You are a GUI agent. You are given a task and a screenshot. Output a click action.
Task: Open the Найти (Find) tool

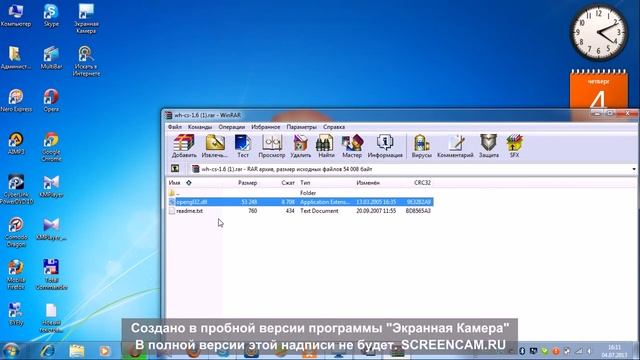pos(326,146)
